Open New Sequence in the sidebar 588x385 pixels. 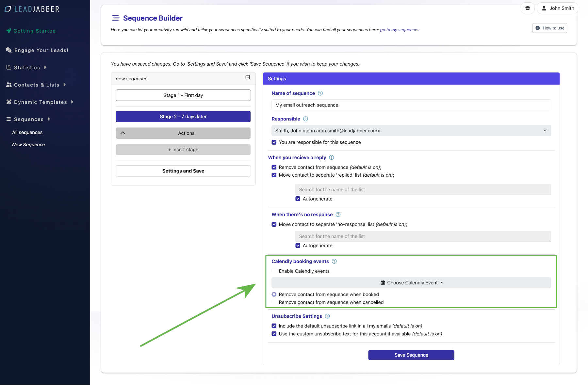pos(28,144)
